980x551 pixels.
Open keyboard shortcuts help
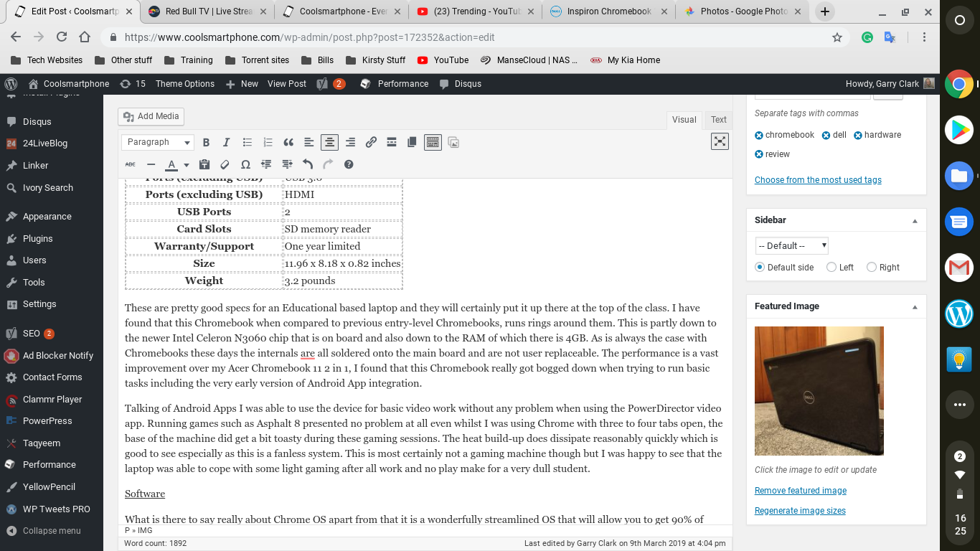(x=349, y=164)
